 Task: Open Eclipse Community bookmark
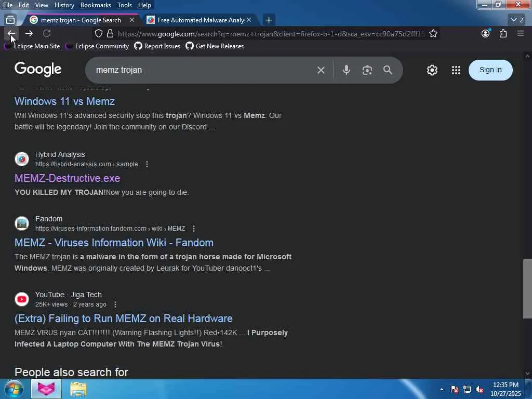(97, 46)
